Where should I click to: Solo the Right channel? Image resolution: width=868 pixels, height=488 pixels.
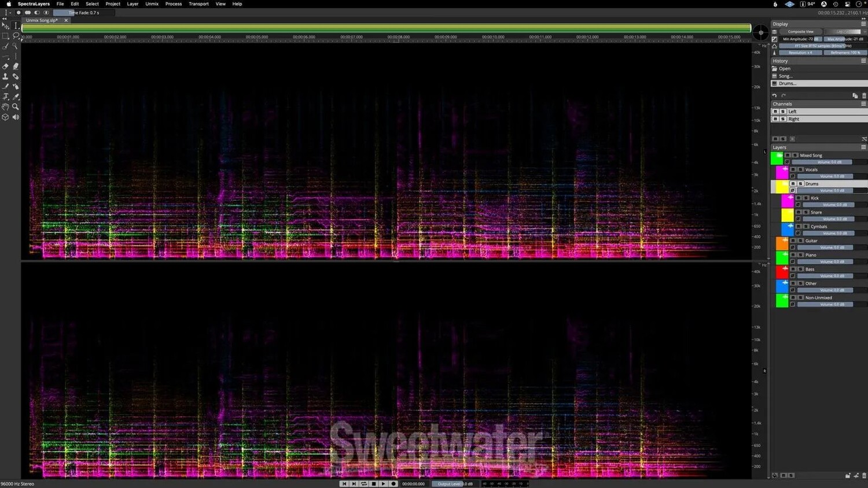click(x=783, y=119)
